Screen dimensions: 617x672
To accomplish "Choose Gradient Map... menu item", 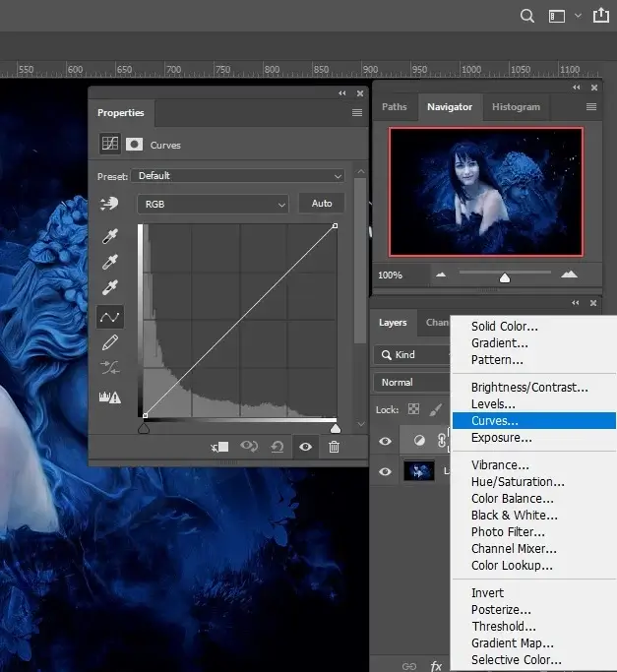I will [x=534, y=642].
